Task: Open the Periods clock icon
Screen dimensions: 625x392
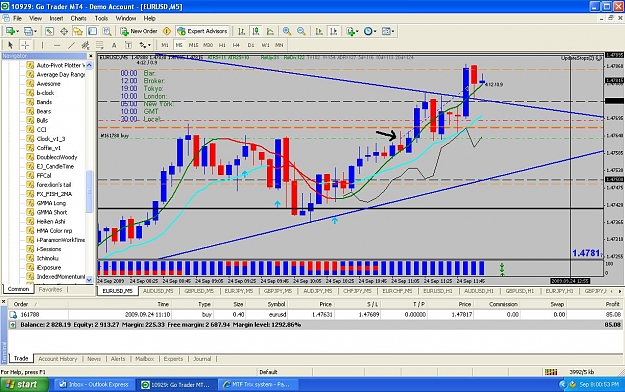Action: pyautogui.click(x=368, y=31)
